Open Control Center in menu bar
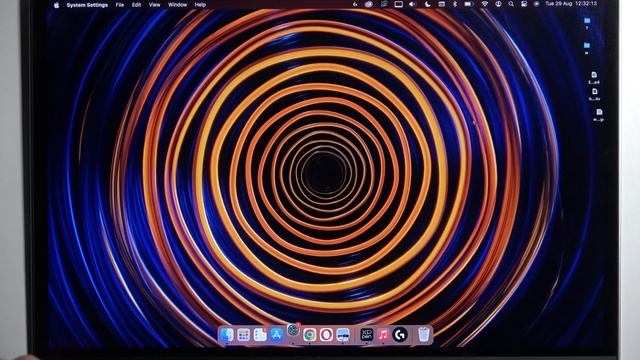The height and width of the screenshot is (360, 640). pyautogui.click(x=524, y=4)
